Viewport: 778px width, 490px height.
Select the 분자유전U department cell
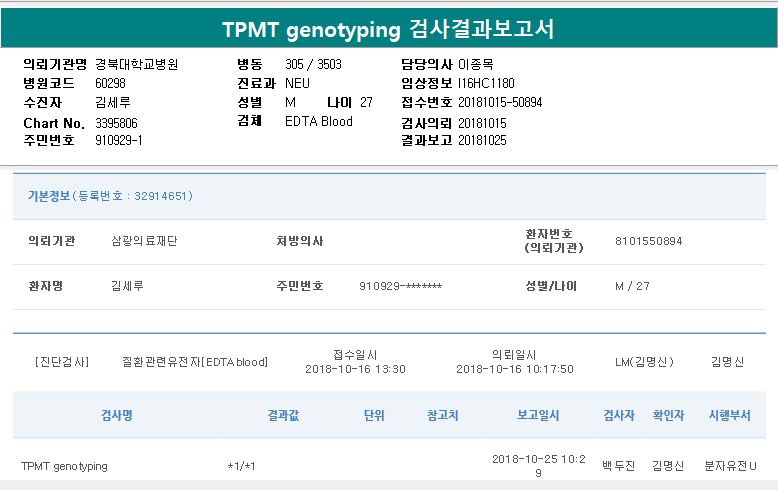tap(730, 466)
